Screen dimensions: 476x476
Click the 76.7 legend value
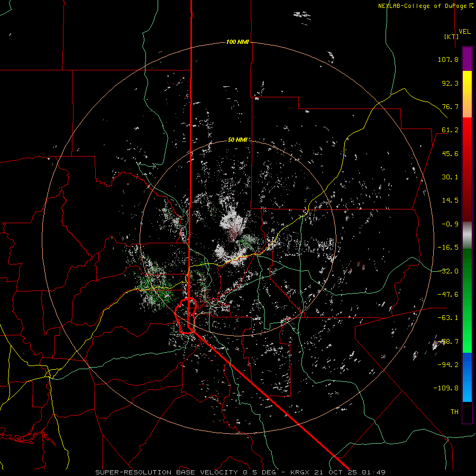450,106
